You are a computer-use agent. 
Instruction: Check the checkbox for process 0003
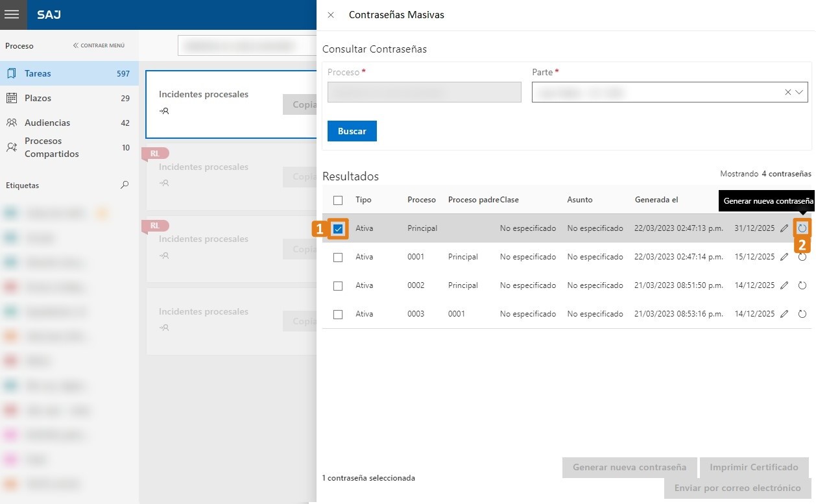tap(338, 314)
